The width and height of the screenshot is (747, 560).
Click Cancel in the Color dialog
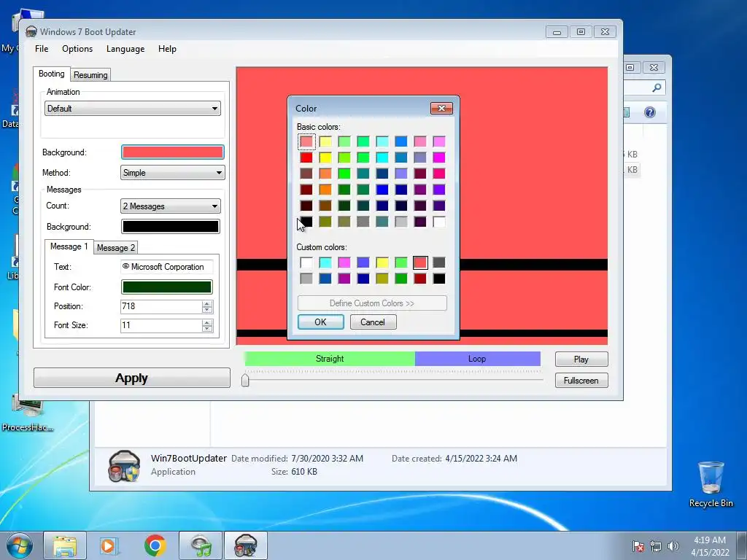click(x=373, y=322)
